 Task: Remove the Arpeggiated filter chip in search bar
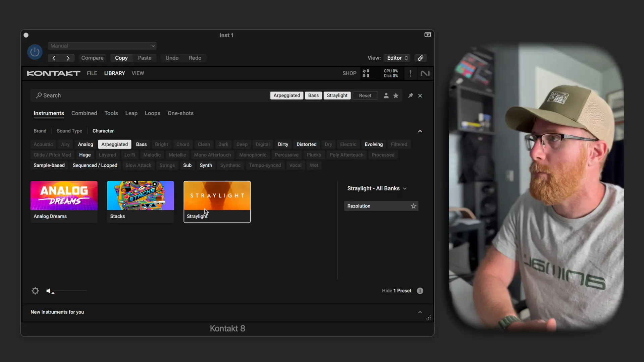pos(287,96)
